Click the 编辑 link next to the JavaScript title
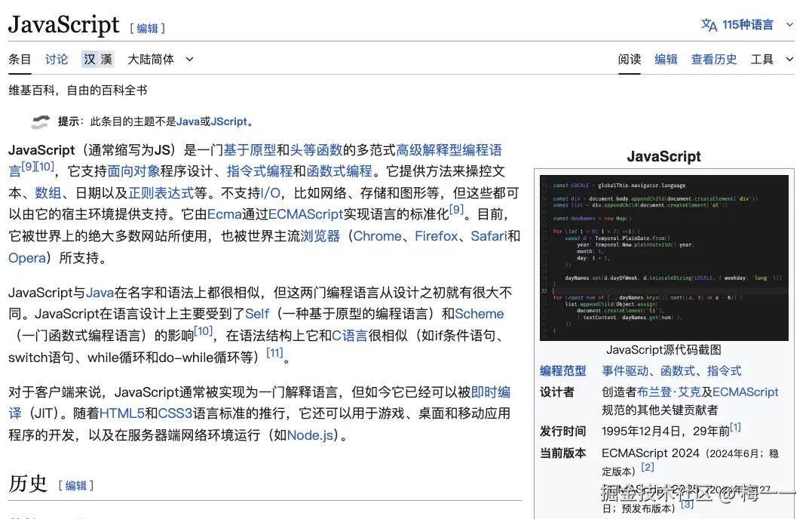812x519 pixels. [x=147, y=28]
